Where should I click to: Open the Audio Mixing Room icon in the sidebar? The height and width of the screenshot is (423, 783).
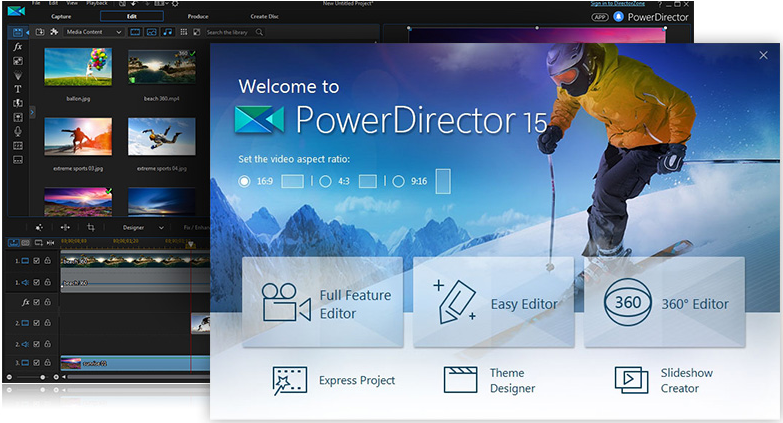[17, 117]
